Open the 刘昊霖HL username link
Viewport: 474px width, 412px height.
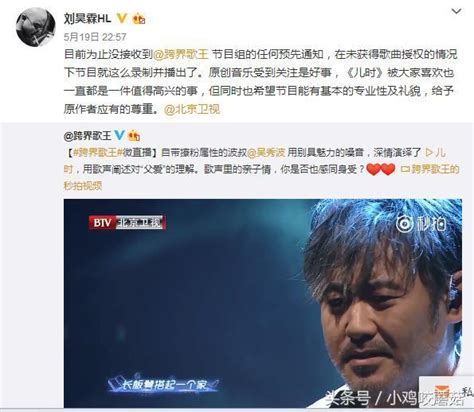click(87, 18)
